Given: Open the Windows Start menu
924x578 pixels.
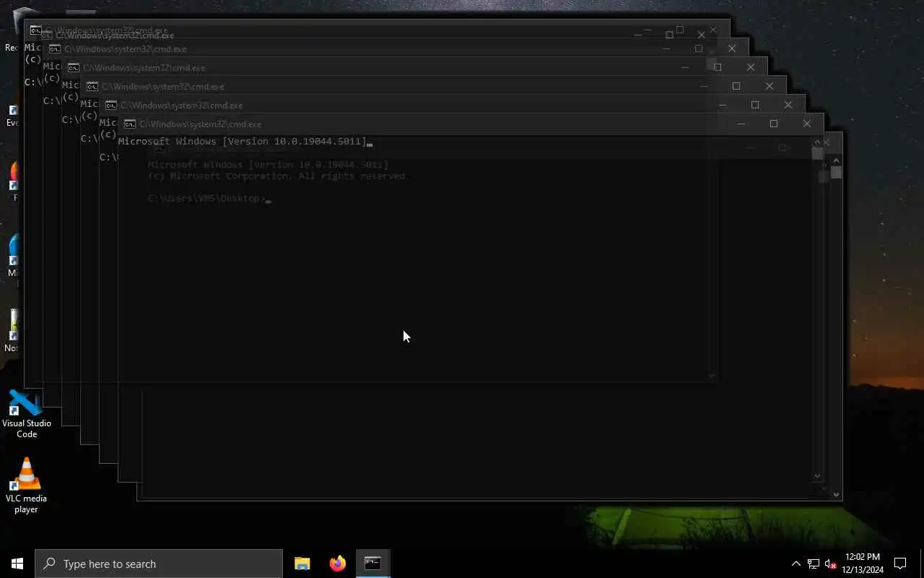Looking at the screenshot, I should pos(17,564).
